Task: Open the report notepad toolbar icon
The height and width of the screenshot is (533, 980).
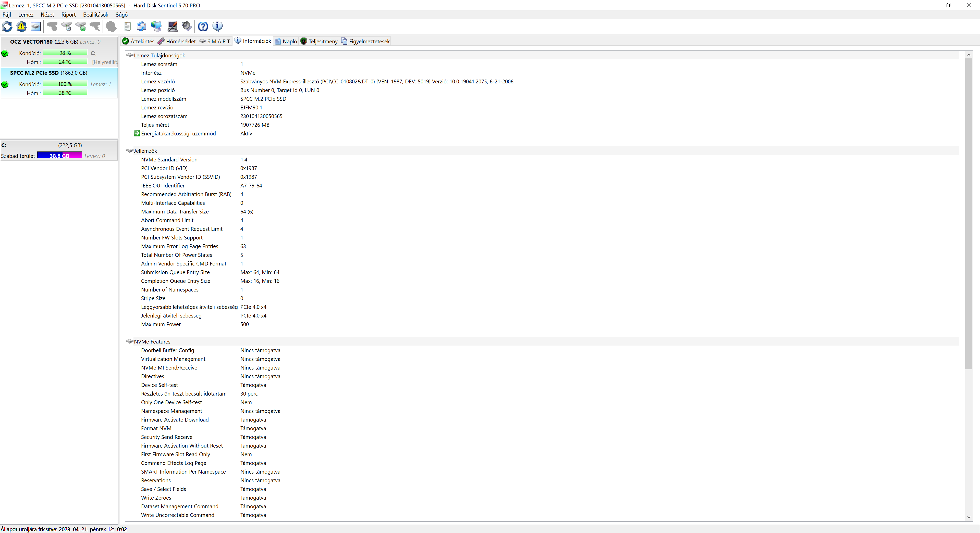Action: pos(127,26)
